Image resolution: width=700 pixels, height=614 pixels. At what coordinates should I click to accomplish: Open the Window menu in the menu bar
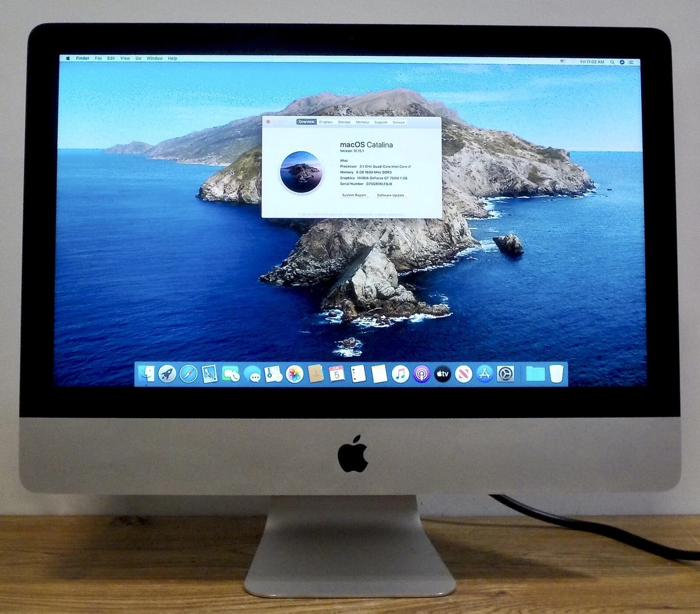(154, 58)
